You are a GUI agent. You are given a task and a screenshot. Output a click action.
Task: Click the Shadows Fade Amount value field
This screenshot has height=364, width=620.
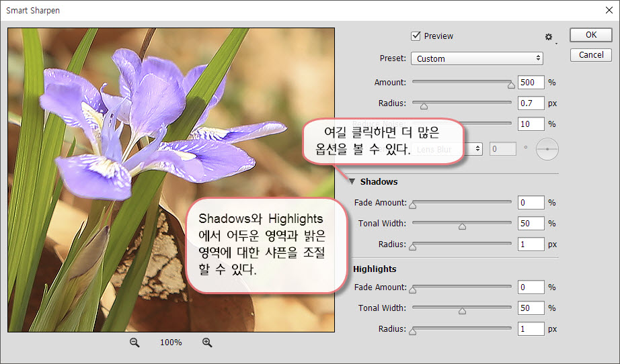(531, 203)
